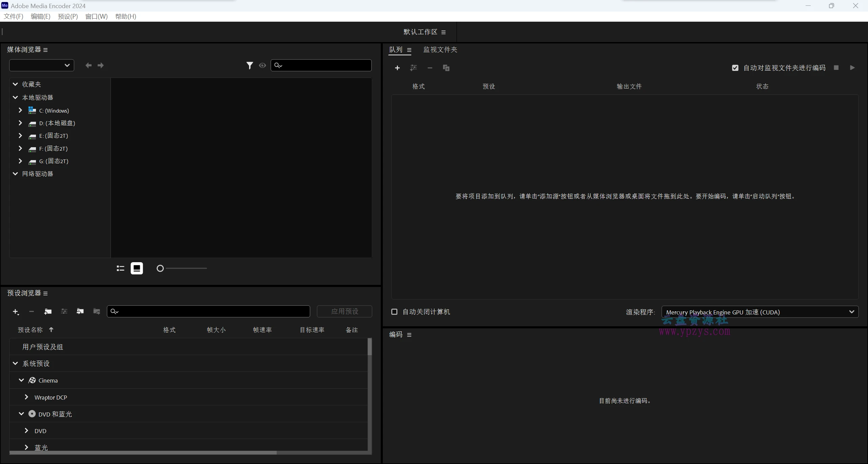Enable 自动关闭计算机 checkbox
The image size is (868, 464).
394,312
